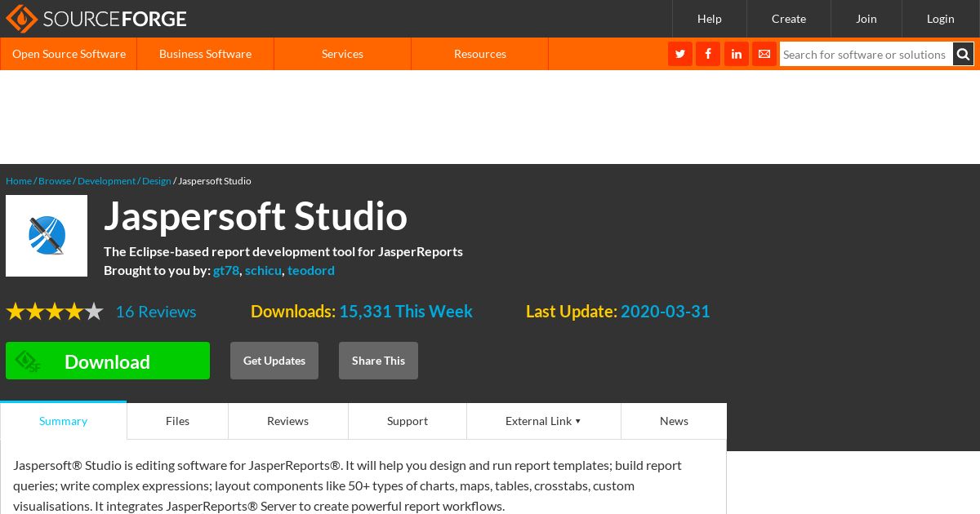The image size is (980, 514).
Task: Click the Get Updates button
Action: (x=274, y=361)
